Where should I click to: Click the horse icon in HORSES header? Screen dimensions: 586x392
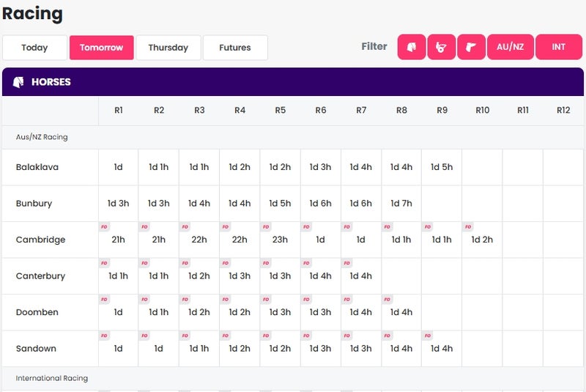coord(18,82)
